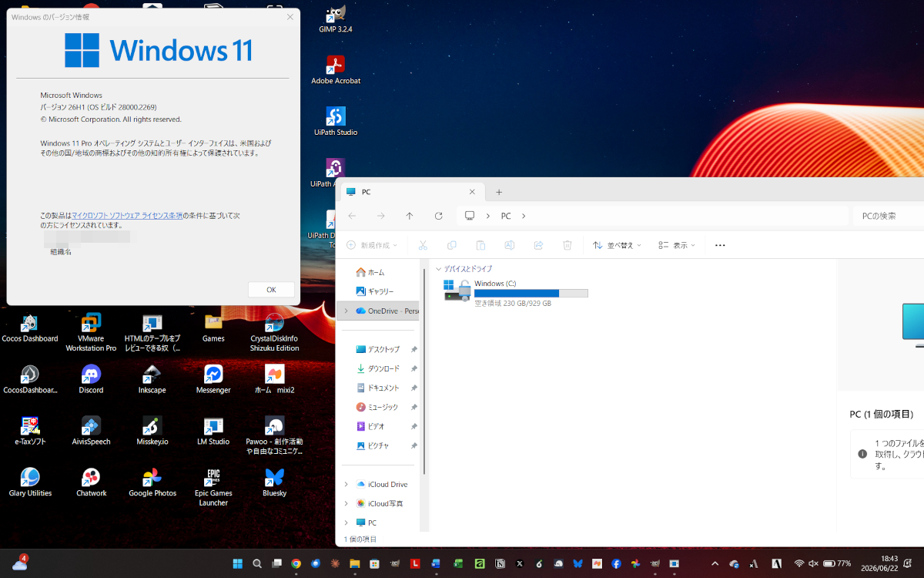This screenshot has height=578, width=924.
Task: Select the ホーム mixi2 desktop icon
Action: 274,379
